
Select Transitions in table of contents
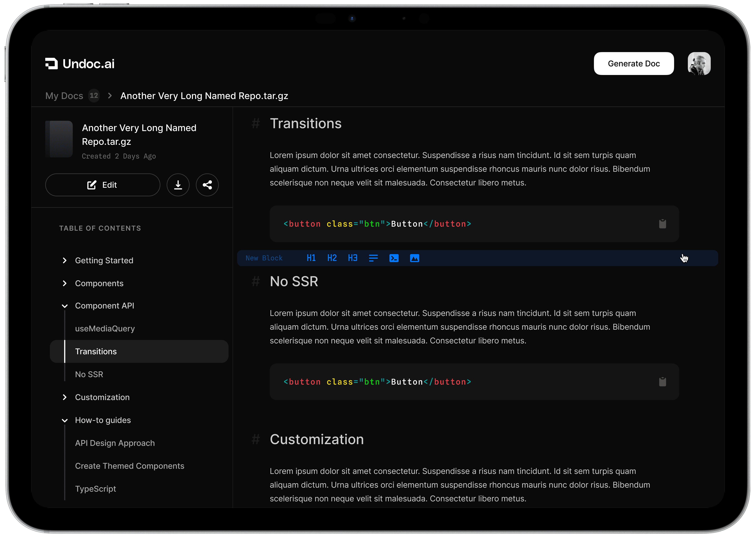tap(139, 351)
